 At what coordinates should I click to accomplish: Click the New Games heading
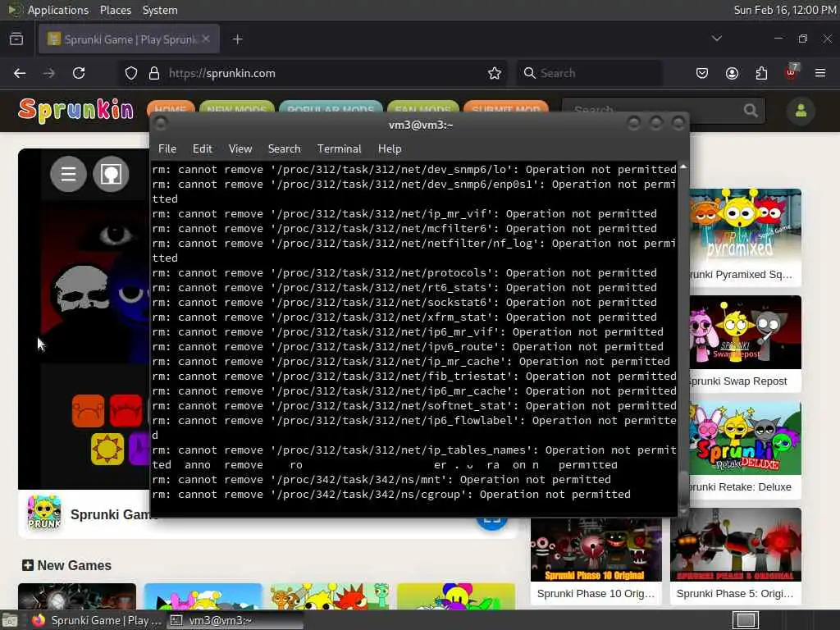click(75, 565)
